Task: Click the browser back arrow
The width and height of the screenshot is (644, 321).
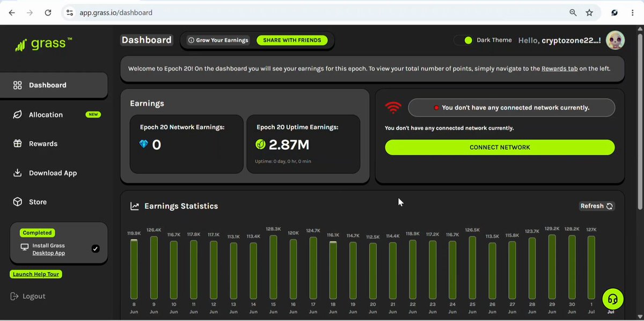Action: click(x=12, y=12)
